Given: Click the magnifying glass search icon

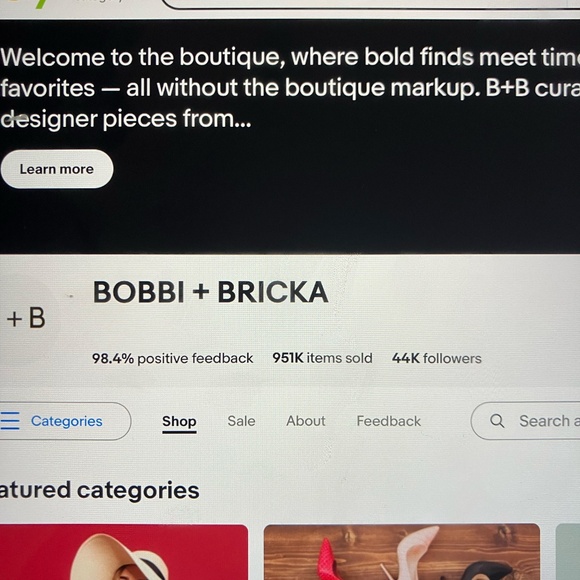Looking at the screenshot, I should tap(497, 421).
